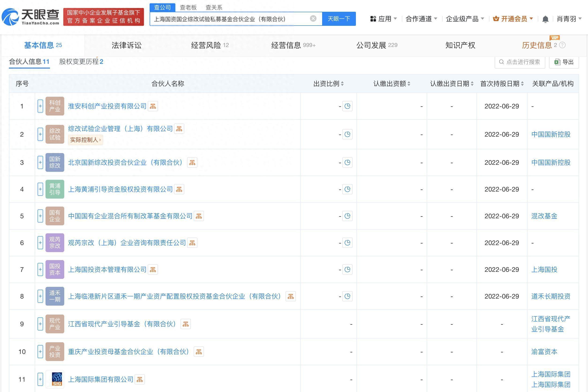The width and height of the screenshot is (588, 392).
Task: Open equity structure icon for 观芮宗改（上海）企业咨询
Action: click(x=192, y=243)
